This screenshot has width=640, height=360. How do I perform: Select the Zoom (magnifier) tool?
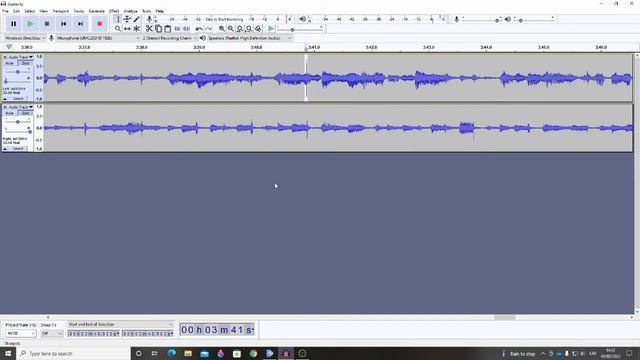(x=118, y=29)
